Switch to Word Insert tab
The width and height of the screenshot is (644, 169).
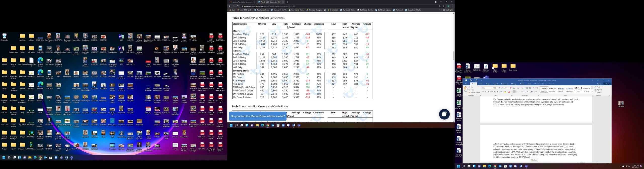coord(481,84)
